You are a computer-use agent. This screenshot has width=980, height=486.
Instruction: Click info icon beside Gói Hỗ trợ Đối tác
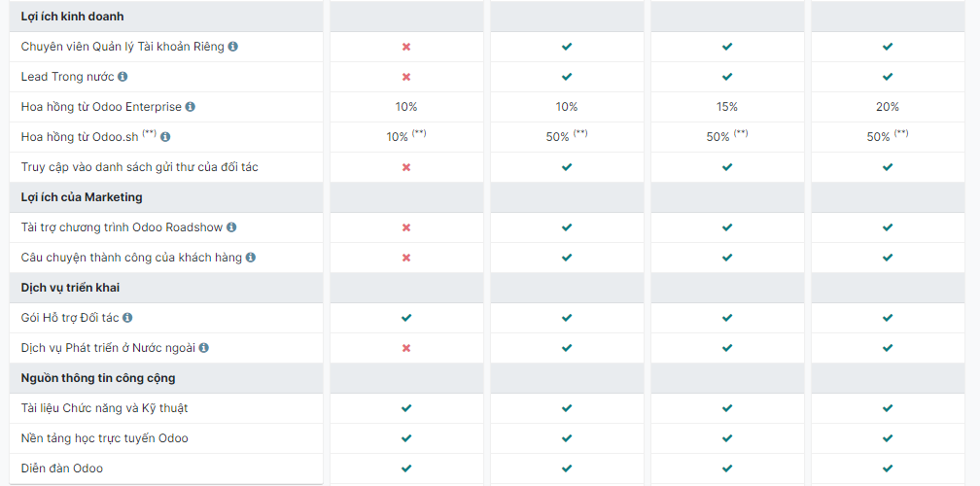pos(127,317)
